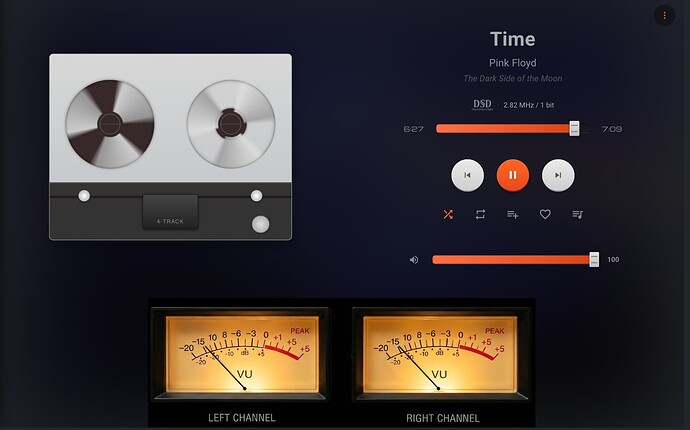Skip to the next track
The height and width of the screenshot is (430, 690).
coord(558,175)
